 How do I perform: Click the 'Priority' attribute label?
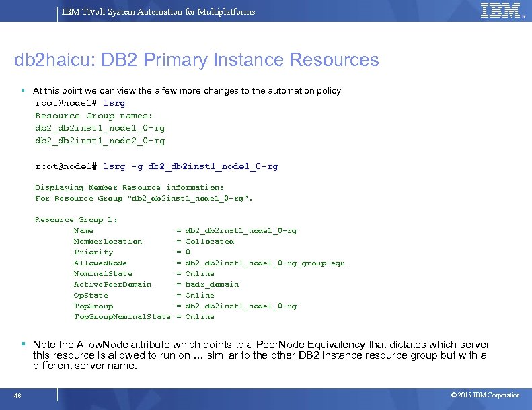click(93, 252)
